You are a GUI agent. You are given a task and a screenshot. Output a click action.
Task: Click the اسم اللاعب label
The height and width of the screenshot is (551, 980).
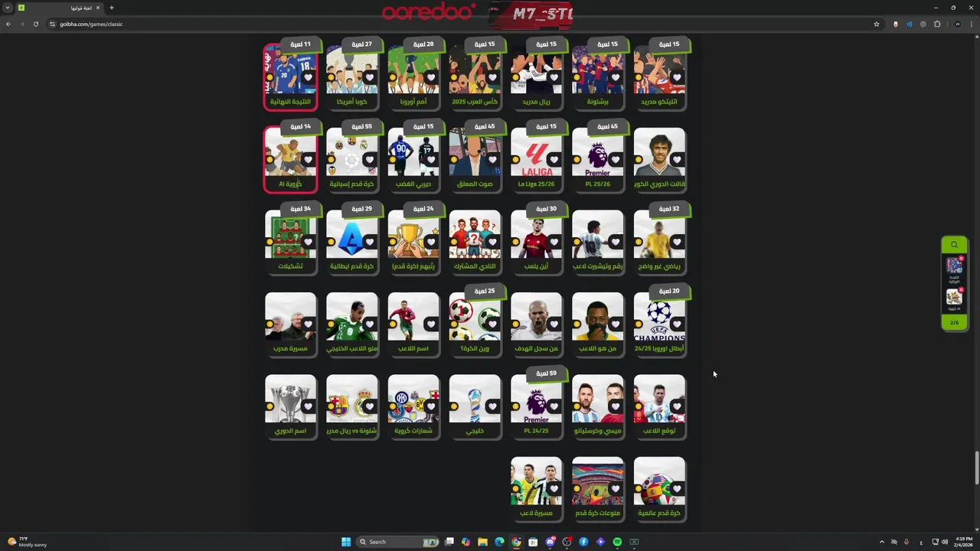(x=413, y=348)
